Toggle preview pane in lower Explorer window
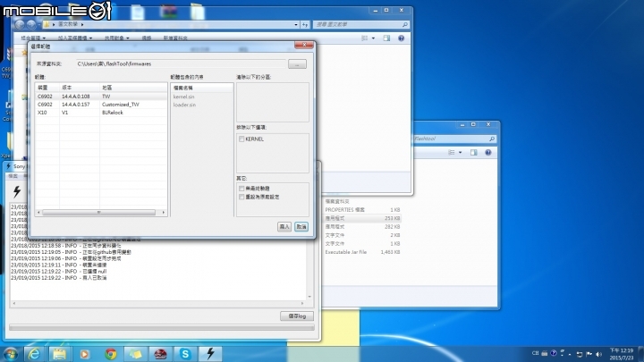Image resolution: width=644 pixels, height=362 pixels. coord(473,153)
